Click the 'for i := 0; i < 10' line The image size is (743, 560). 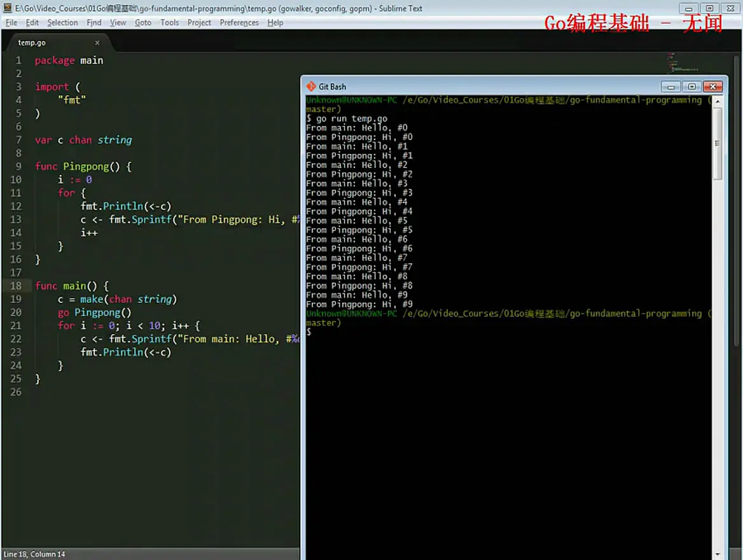129,326
